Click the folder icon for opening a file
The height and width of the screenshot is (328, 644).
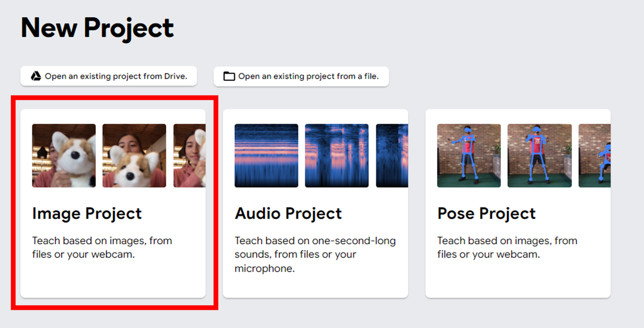point(229,76)
